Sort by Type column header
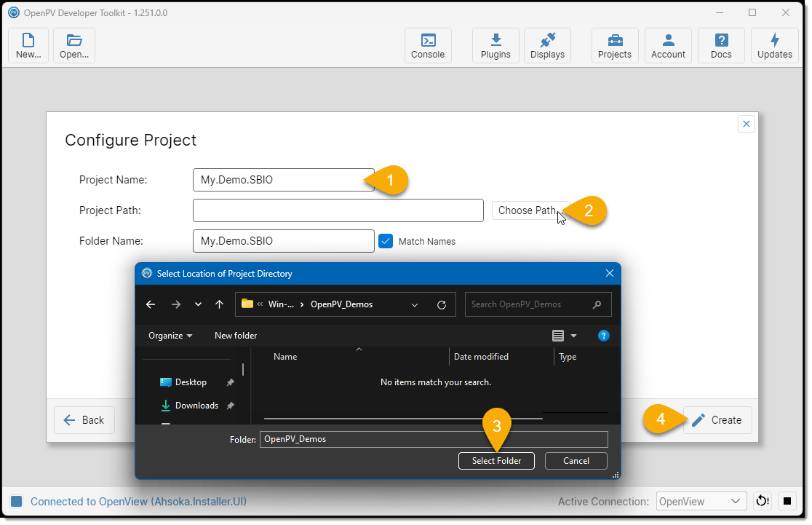The width and height of the screenshot is (812, 525). click(568, 357)
